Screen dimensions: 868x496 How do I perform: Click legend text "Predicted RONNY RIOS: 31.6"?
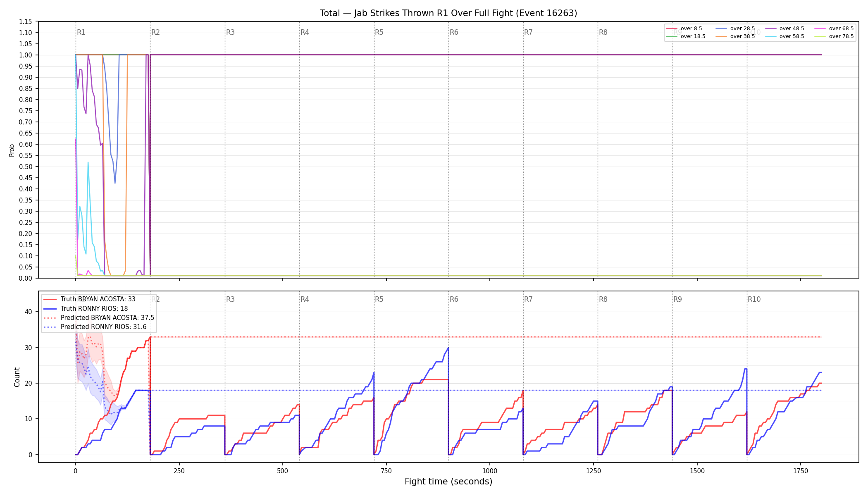(104, 327)
